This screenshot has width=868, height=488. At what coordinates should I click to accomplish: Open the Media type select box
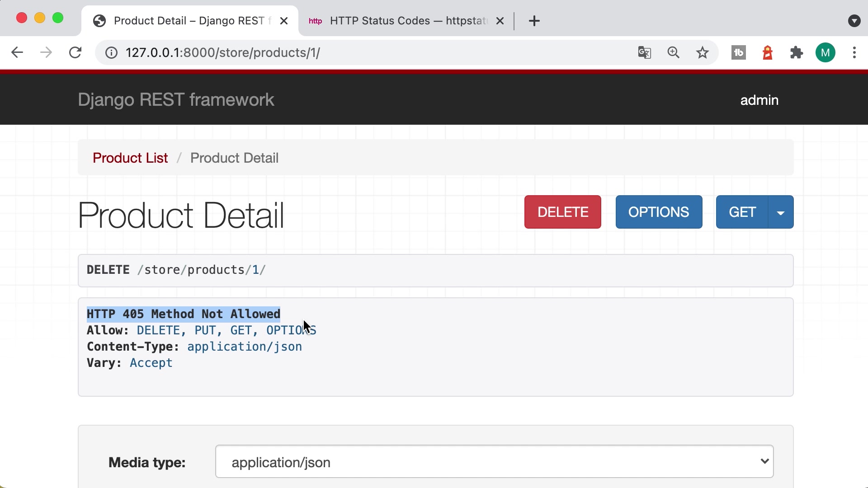click(x=495, y=461)
